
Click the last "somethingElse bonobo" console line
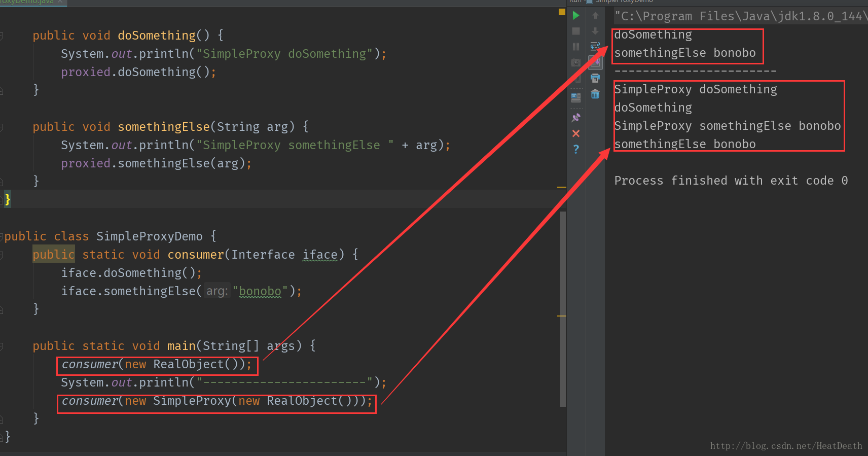point(685,144)
